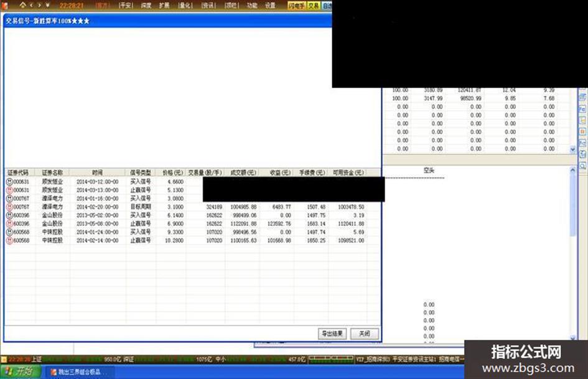Sort by 可用资金(元) column header
The height and width of the screenshot is (379, 588).
click(348, 172)
